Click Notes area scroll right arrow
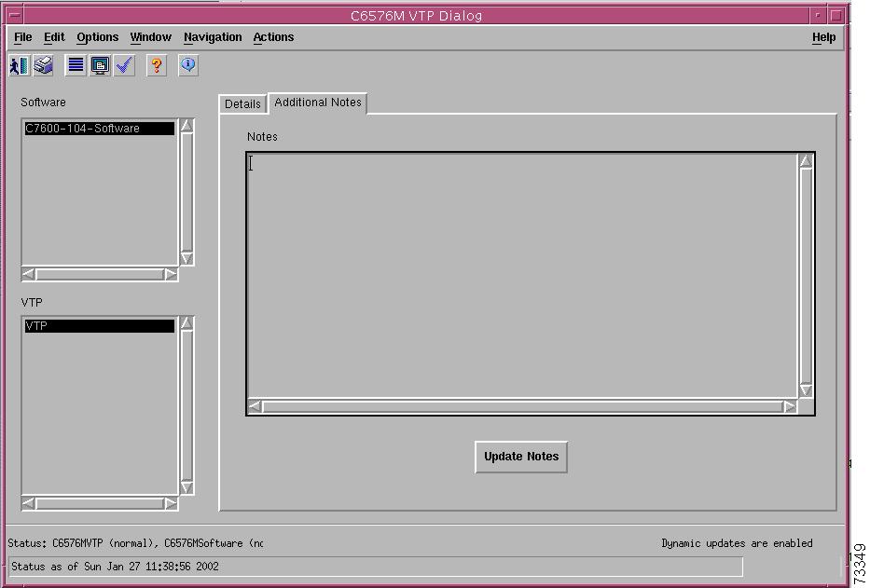870x588 pixels. tap(790, 406)
